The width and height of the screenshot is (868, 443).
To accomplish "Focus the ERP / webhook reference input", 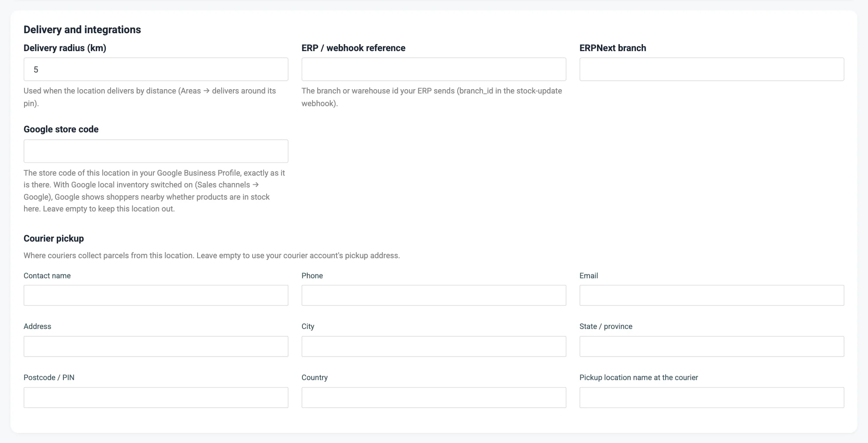I will [x=434, y=69].
